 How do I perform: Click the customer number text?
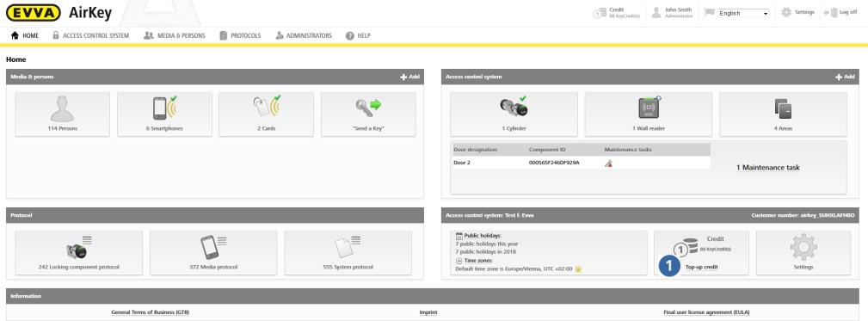[803, 215]
